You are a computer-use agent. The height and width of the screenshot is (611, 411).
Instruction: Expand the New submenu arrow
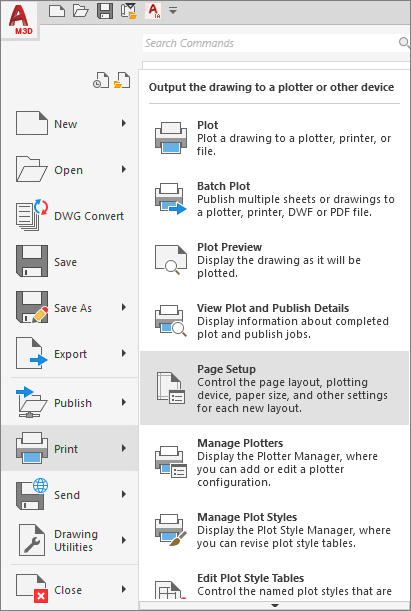(124, 124)
